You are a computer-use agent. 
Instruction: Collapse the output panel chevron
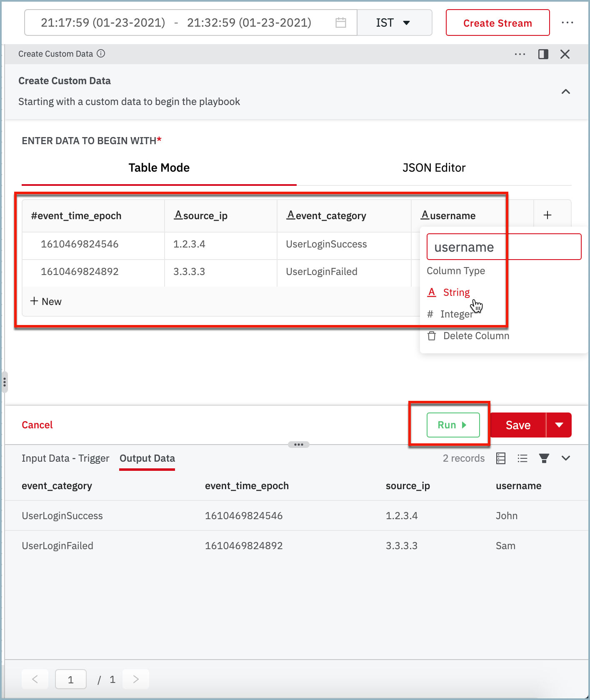click(x=565, y=458)
